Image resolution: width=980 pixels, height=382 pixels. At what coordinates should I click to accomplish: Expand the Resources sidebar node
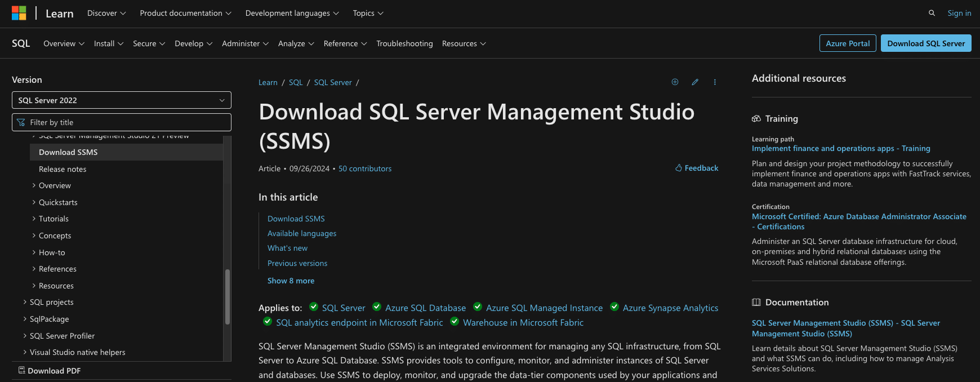(52, 286)
